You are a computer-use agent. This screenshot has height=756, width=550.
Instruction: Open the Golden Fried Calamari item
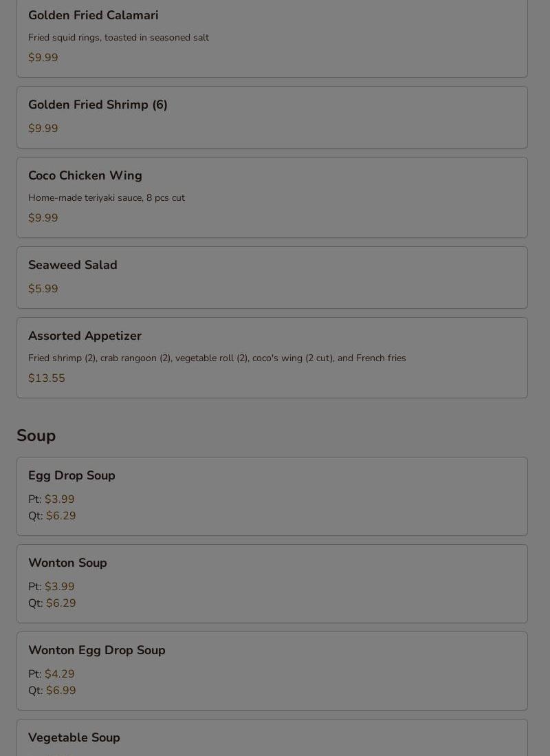tap(93, 15)
